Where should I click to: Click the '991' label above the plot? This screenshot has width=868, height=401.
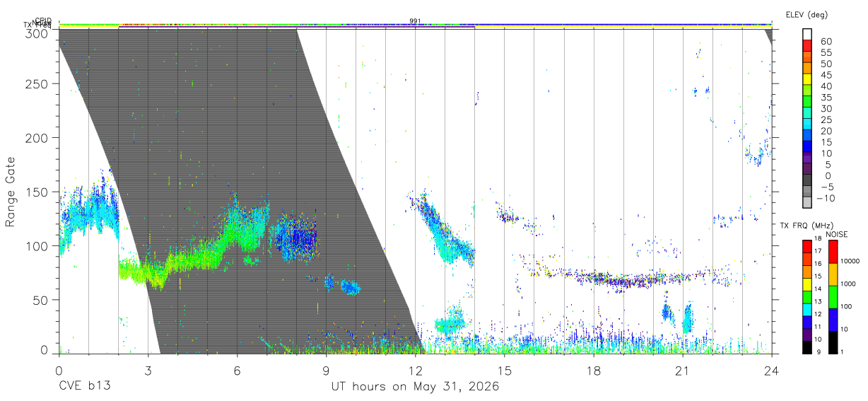click(416, 21)
